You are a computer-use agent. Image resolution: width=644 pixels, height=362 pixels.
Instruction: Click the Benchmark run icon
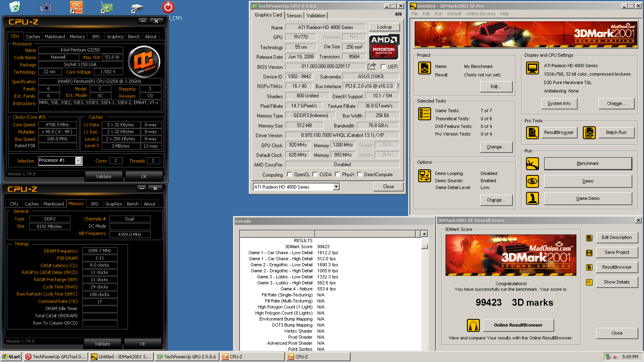[x=533, y=164]
